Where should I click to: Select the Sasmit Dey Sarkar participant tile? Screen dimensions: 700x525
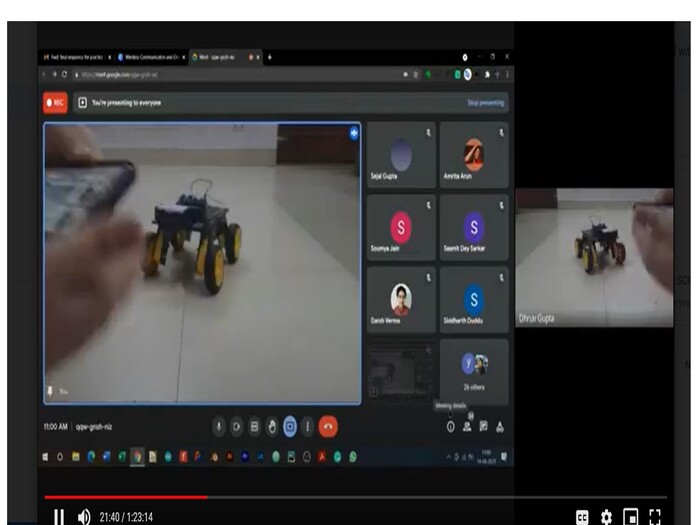474,227
